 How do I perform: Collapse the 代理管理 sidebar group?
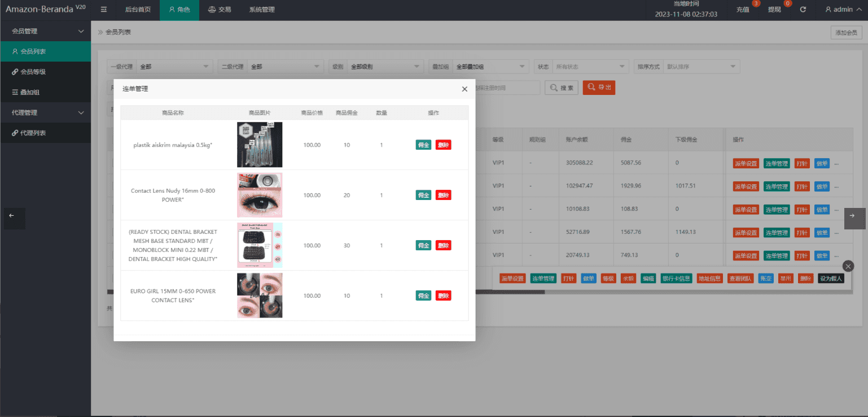[46, 112]
